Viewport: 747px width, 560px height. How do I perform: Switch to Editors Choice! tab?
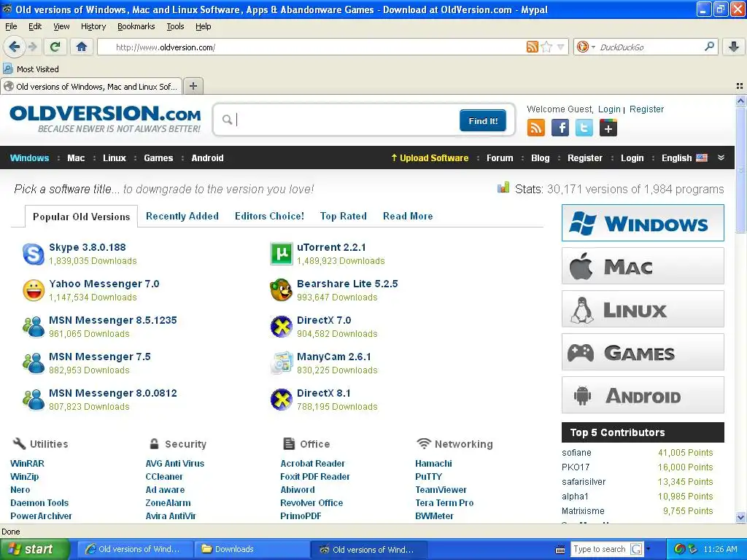(269, 216)
